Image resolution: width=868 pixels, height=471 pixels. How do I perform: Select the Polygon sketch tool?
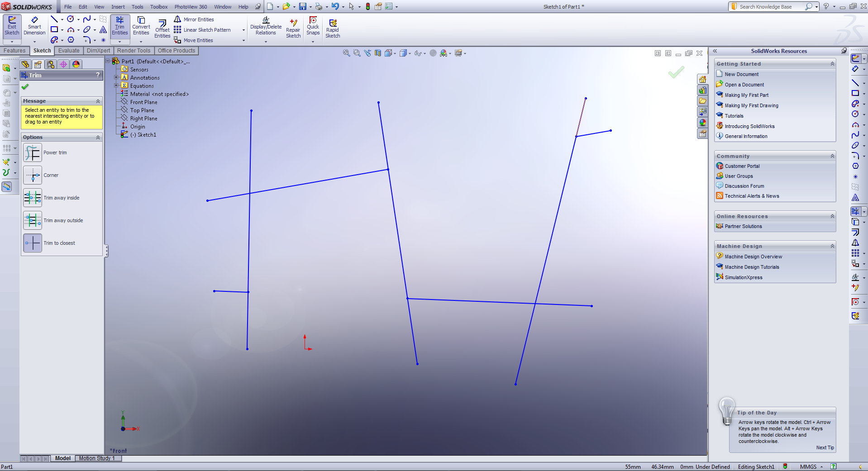[x=71, y=40]
